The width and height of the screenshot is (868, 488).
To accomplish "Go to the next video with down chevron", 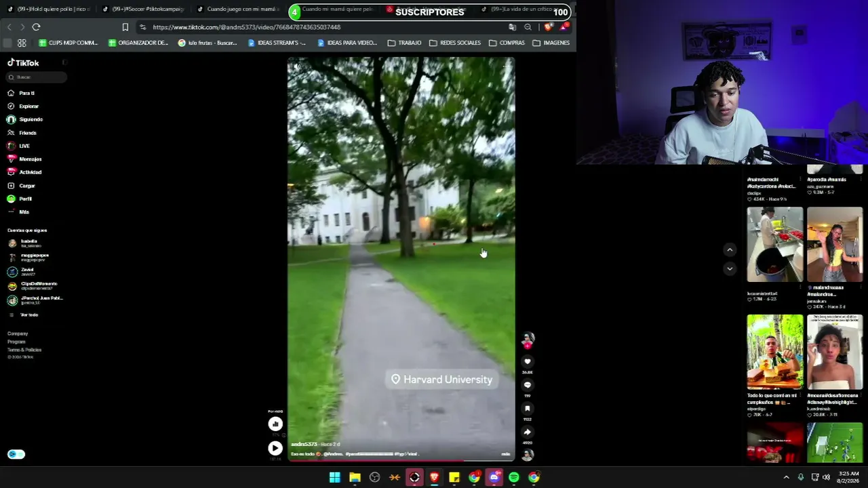I will click(x=730, y=269).
